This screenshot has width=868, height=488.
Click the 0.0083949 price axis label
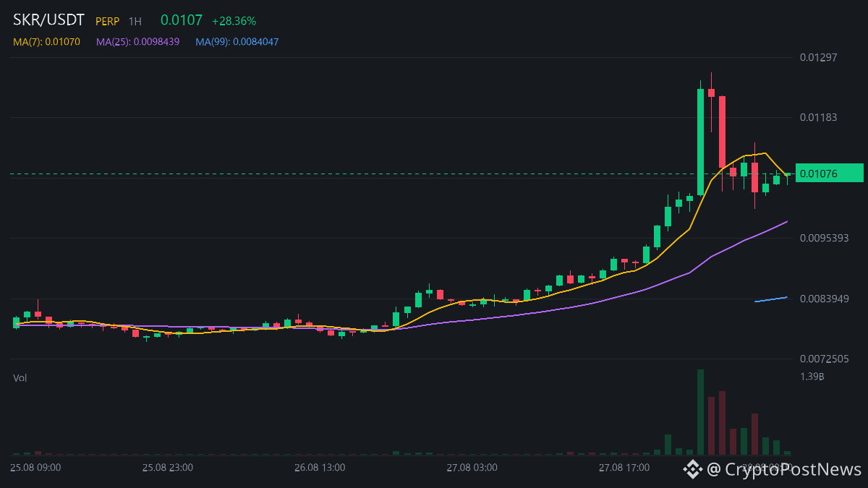824,299
